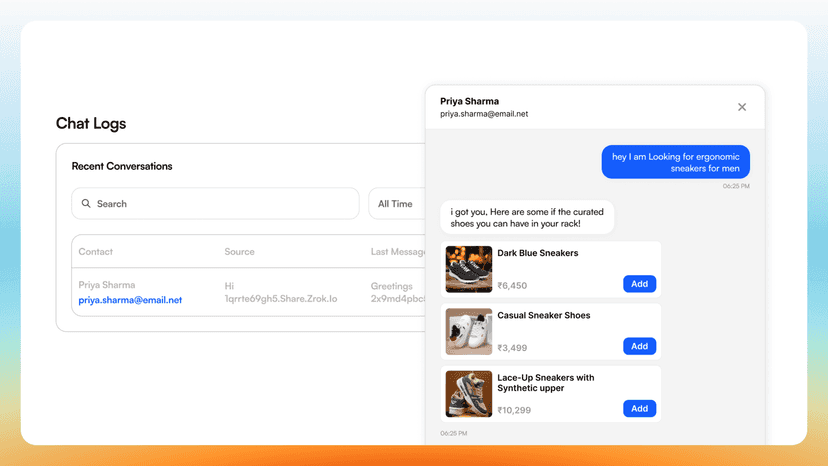Select the 1qrrte69gh5.Share.Zrok.Io source text
Viewport: 828px width, 466px height.
click(280, 299)
